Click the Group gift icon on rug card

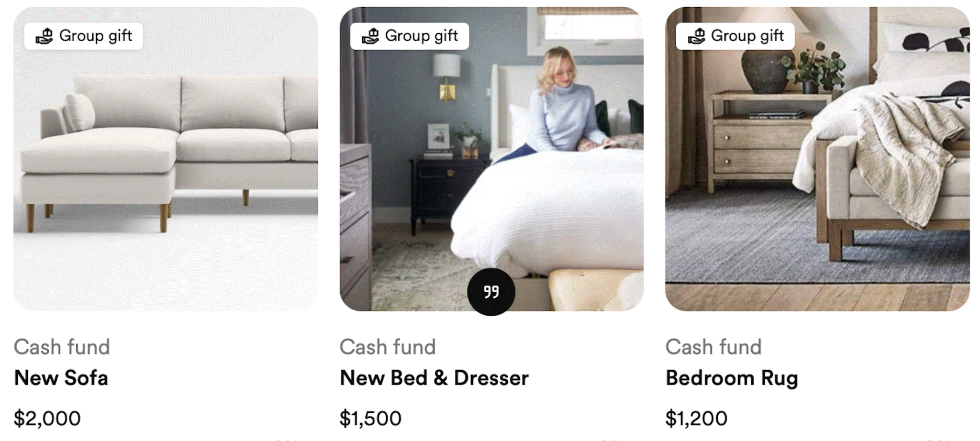(x=696, y=36)
